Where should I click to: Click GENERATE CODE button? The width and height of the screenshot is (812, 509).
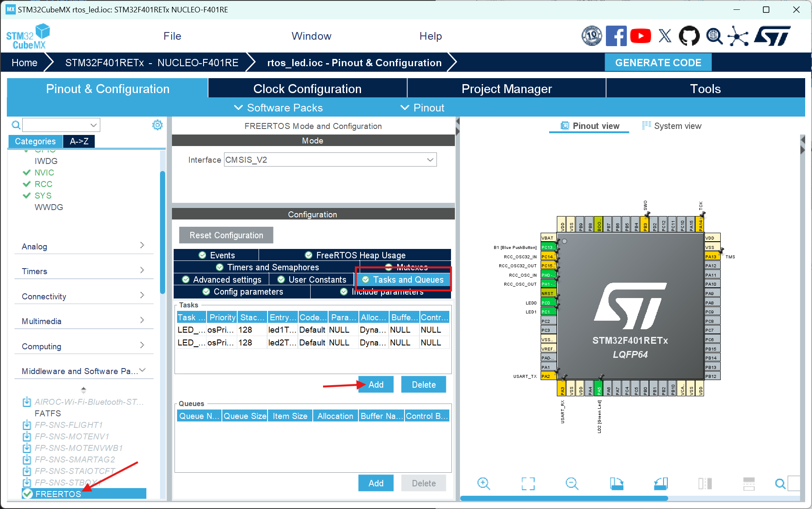(658, 63)
